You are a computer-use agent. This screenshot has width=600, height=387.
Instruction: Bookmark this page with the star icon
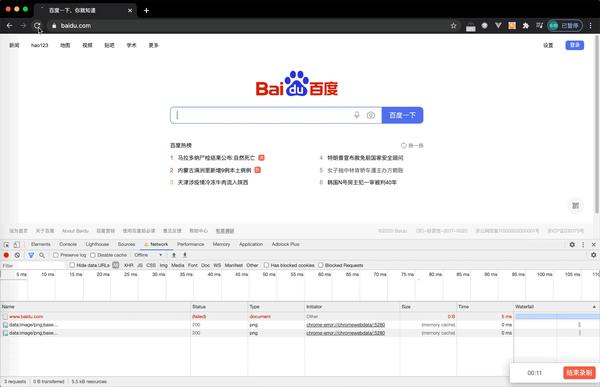pyautogui.click(x=453, y=26)
